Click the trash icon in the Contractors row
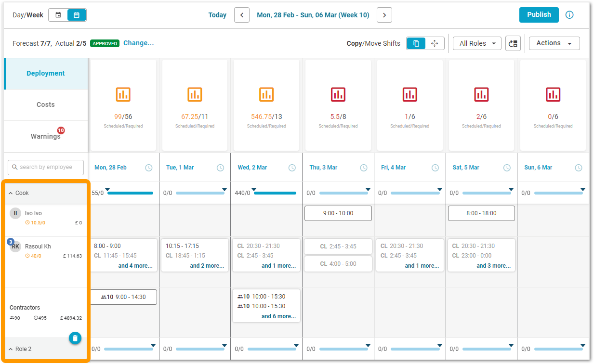The width and height of the screenshot is (594, 364). point(75,338)
